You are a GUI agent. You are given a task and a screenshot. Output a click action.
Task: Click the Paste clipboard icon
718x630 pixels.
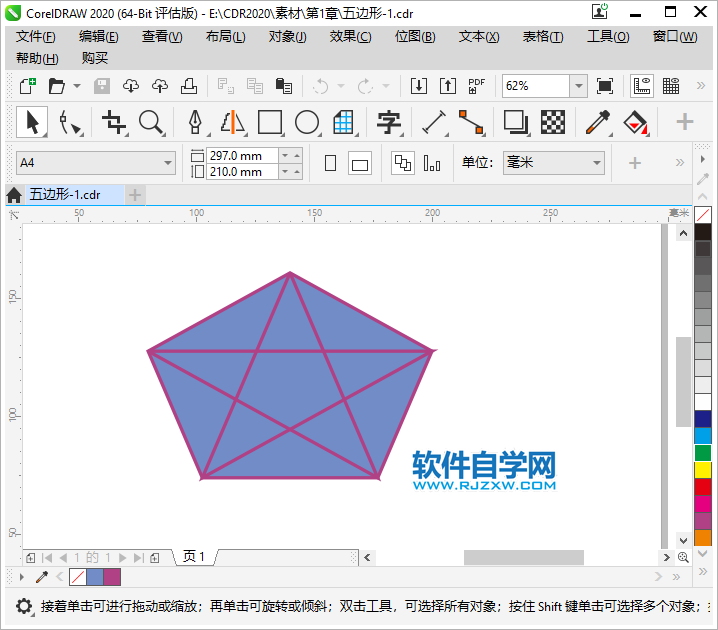[284, 86]
